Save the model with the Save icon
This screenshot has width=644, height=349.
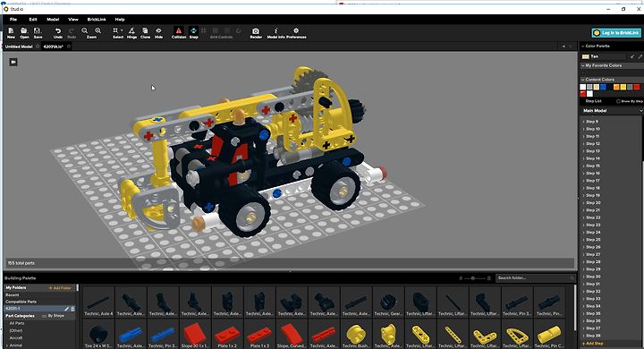pos(38,32)
